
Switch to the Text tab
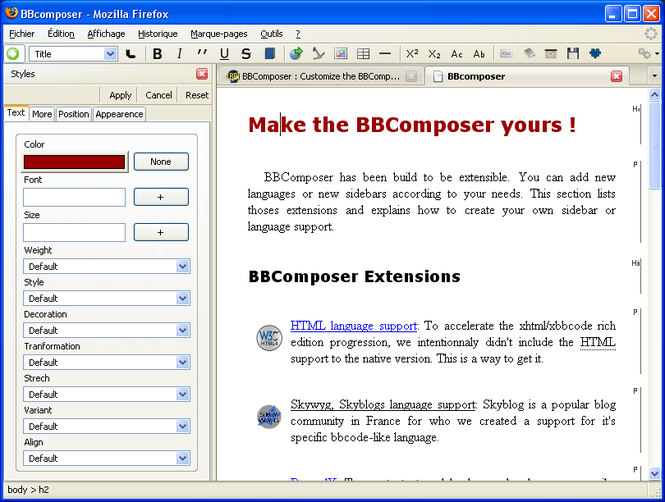16,113
